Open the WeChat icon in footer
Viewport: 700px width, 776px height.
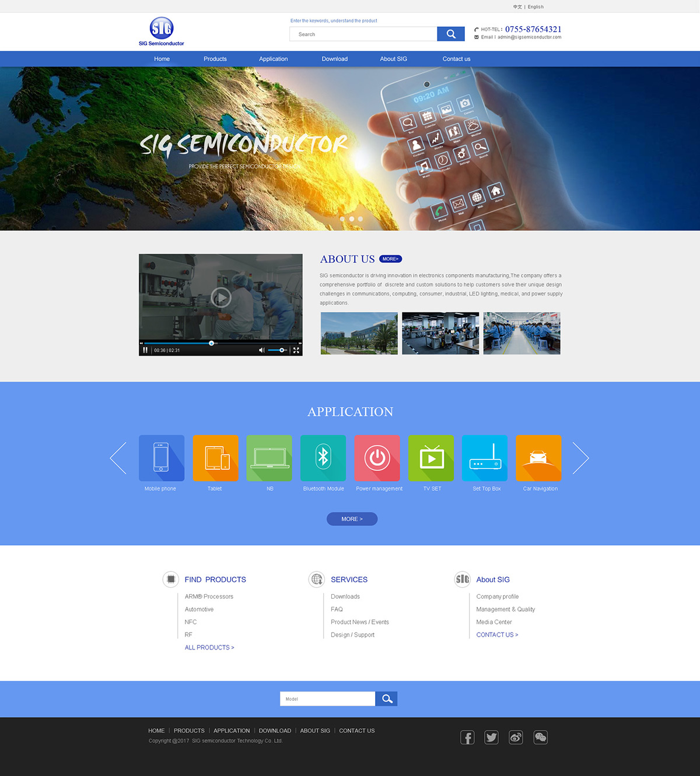(x=541, y=738)
